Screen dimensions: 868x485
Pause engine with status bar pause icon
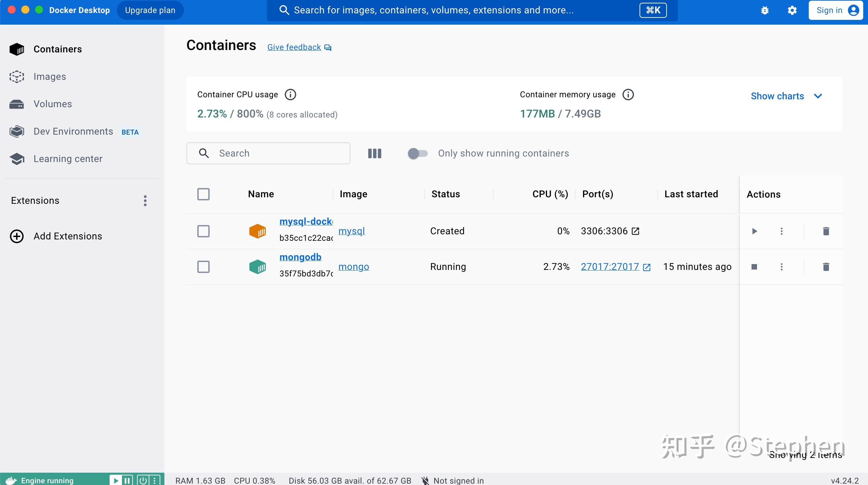point(127,481)
